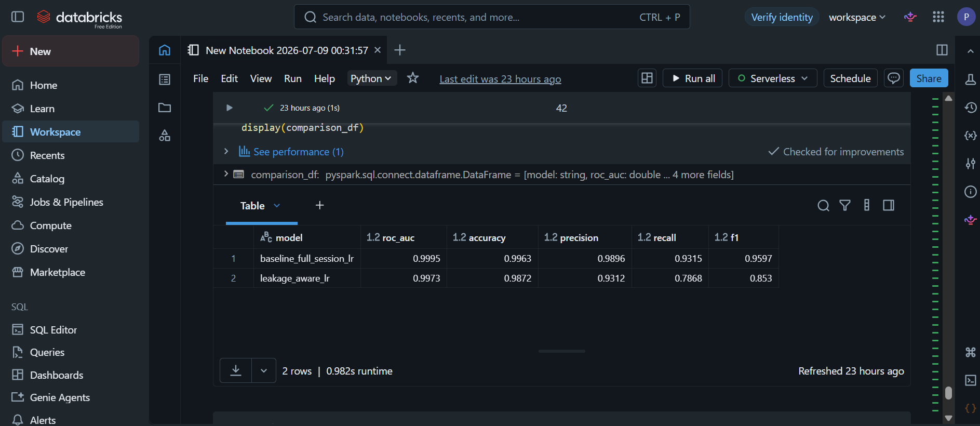Add a new visualization tab
Viewport: 980px width, 426px height.
pos(320,205)
